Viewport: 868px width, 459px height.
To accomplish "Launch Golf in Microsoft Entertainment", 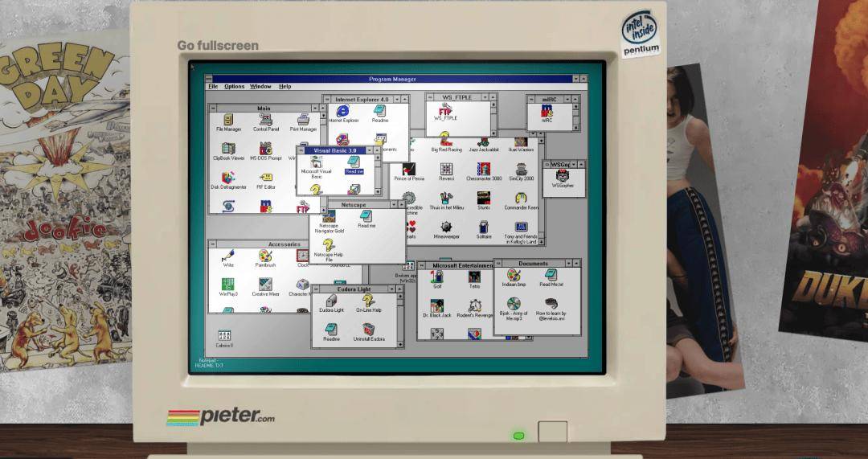I will coord(437,281).
